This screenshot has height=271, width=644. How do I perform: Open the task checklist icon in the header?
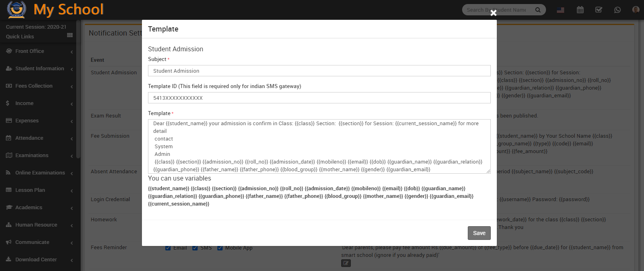(598, 9)
